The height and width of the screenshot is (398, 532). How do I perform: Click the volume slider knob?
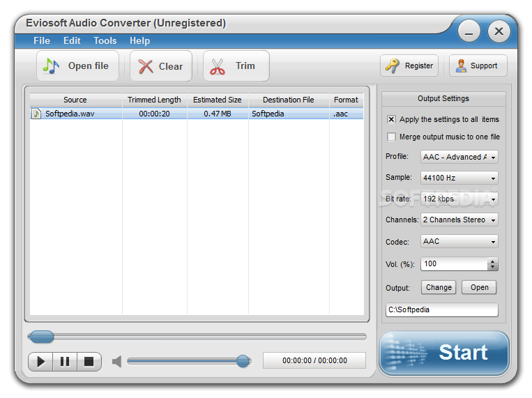click(x=243, y=361)
